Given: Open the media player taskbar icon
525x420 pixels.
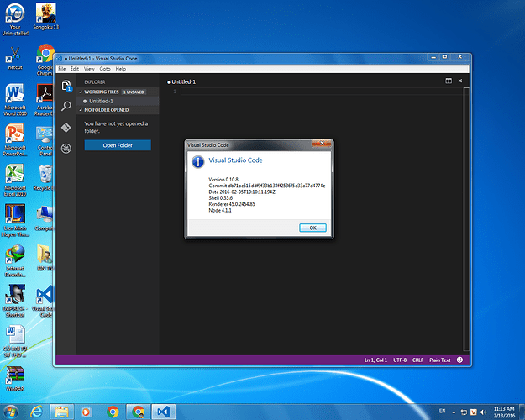Looking at the screenshot, I should click(x=86, y=412).
